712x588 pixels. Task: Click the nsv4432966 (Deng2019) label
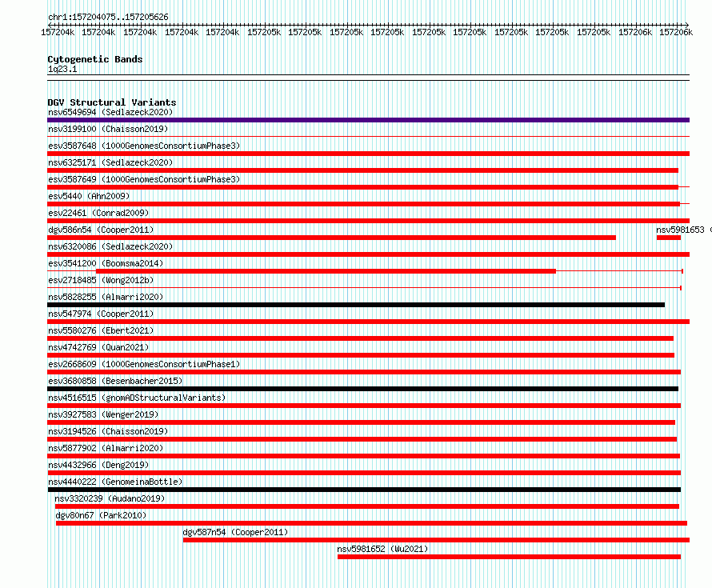[x=98, y=465]
